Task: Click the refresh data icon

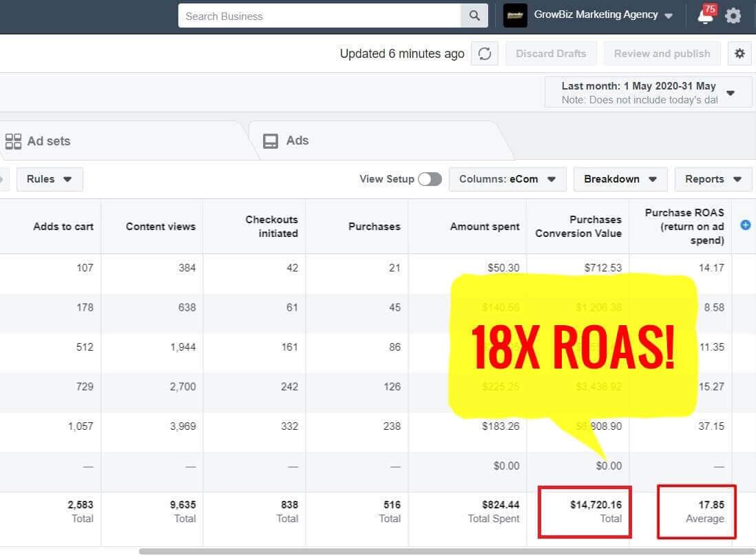Action: (485, 54)
